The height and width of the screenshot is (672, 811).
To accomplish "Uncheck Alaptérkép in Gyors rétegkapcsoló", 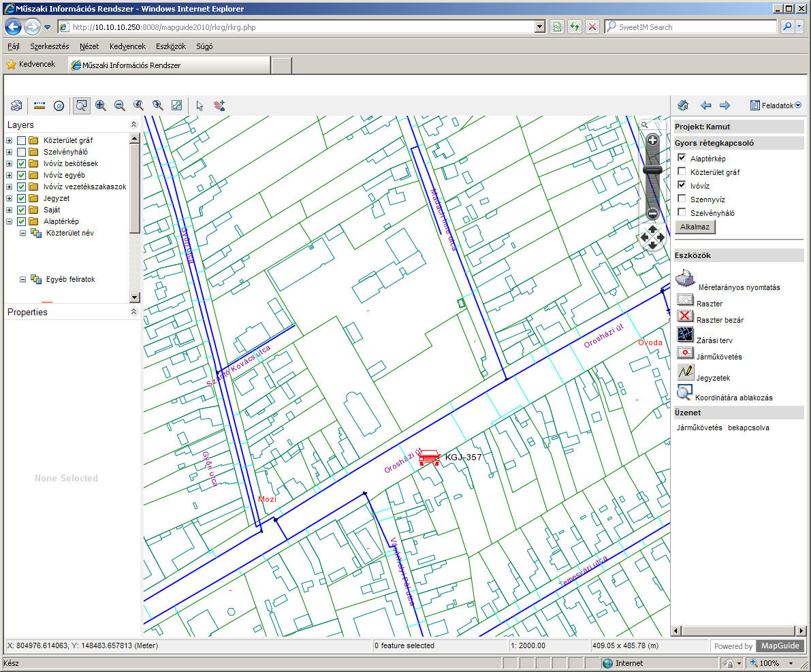I will tap(682, 158).
